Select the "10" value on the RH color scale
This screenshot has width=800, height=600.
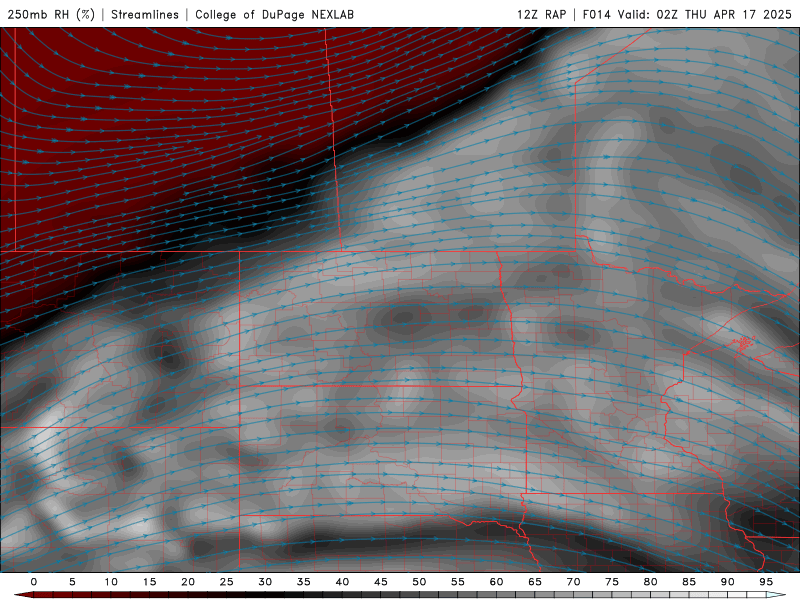[x=111, y=582]
